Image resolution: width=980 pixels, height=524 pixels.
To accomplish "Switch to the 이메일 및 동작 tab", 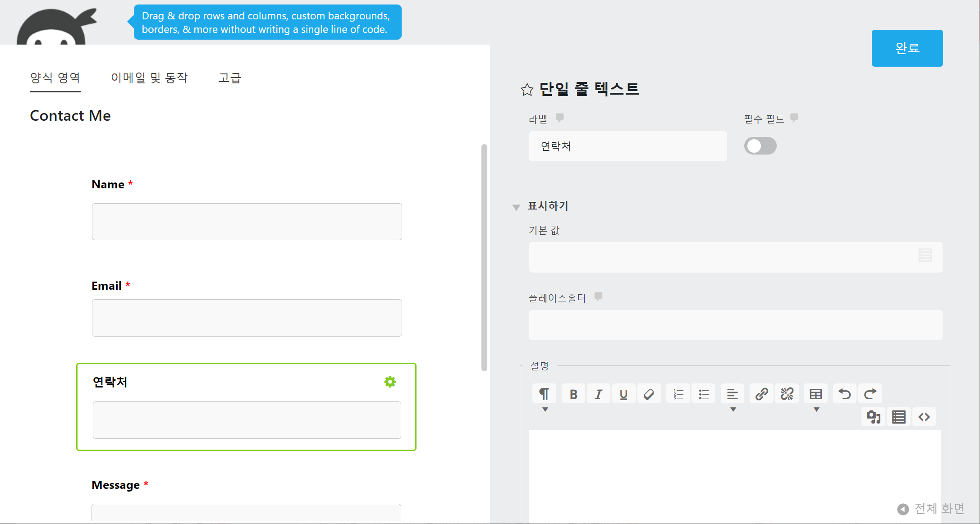I will click(149, 78).
